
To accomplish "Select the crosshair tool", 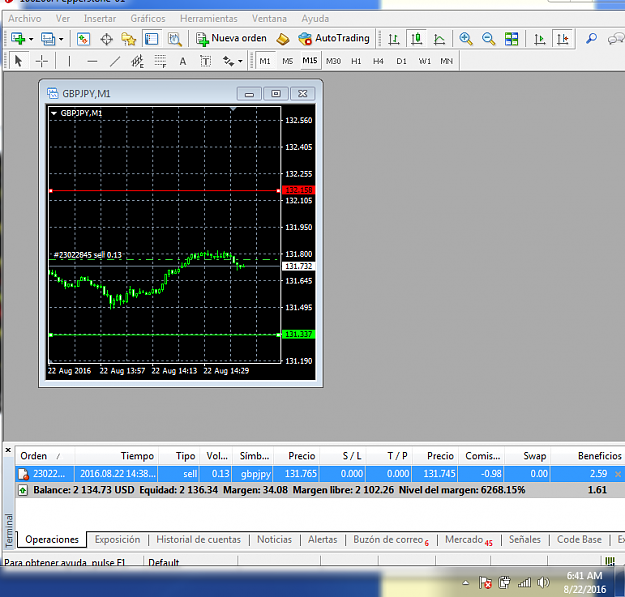I will [41, 61].
